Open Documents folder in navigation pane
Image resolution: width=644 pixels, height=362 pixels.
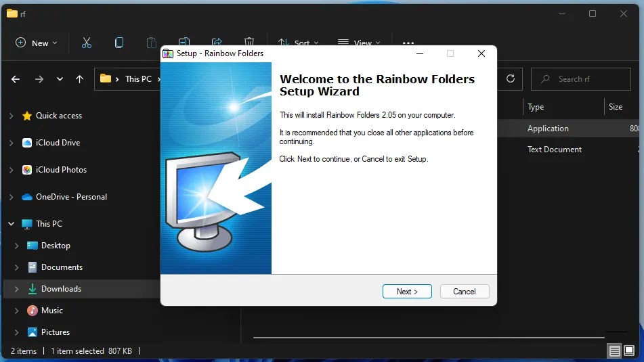click(x=62, y=267)
